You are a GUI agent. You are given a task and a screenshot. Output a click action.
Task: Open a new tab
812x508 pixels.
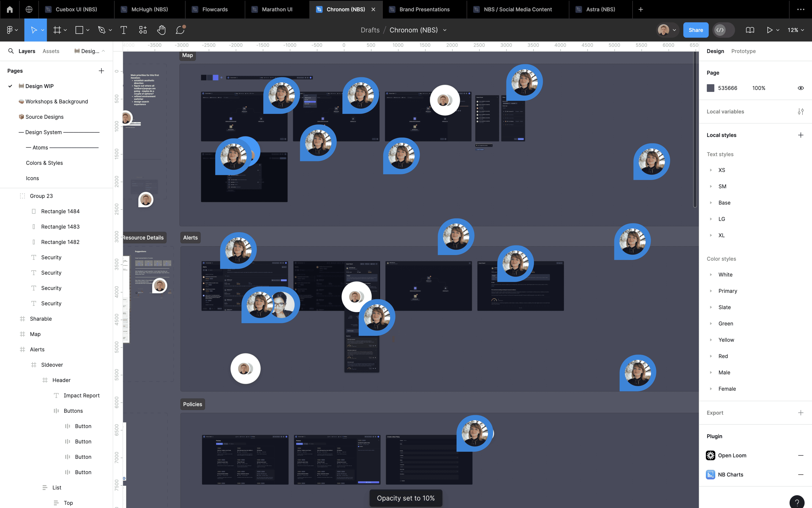641,9
